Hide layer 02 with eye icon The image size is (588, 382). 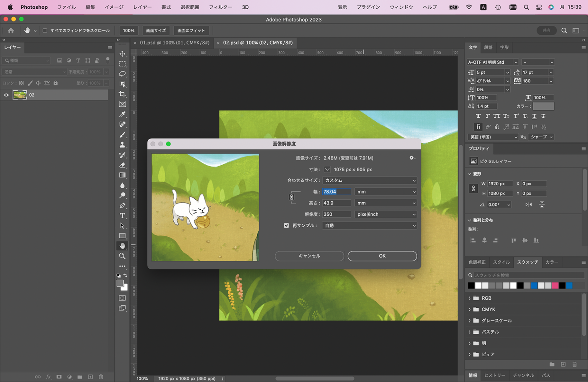[x=6, y=95]
